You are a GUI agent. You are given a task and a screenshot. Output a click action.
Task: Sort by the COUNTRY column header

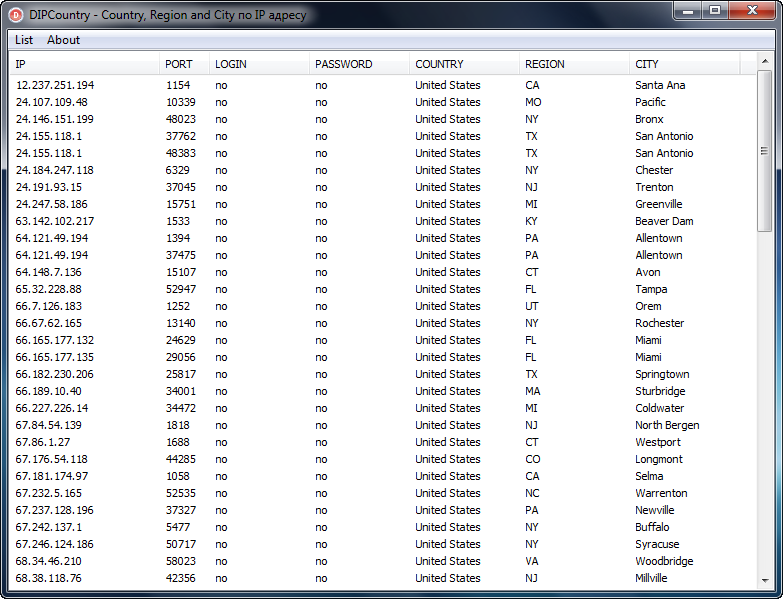coord(464,64)
